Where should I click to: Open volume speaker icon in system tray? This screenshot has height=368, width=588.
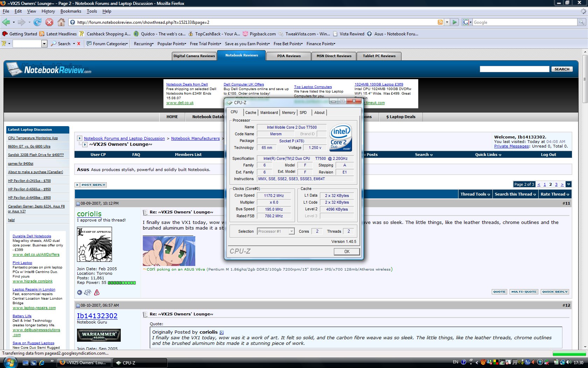click(569, 362)
